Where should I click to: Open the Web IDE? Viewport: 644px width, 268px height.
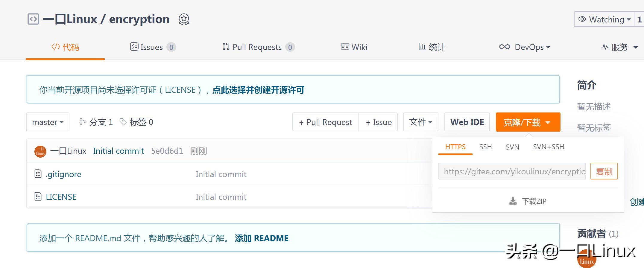click(x=467, y=122)
